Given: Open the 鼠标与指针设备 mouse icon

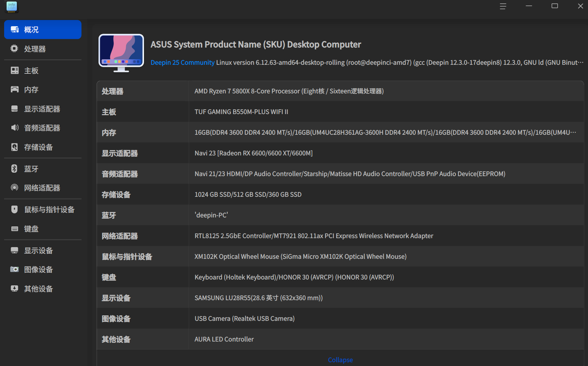Looking at the screenshot, I should click(x=14, y=210).
